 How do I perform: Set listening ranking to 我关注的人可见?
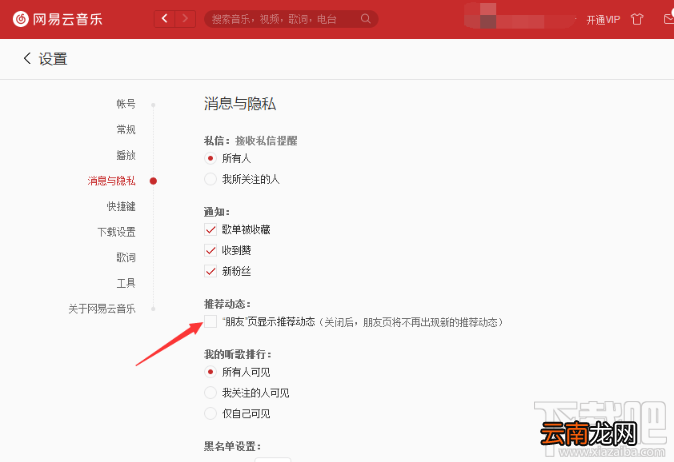tap(210, 392)
